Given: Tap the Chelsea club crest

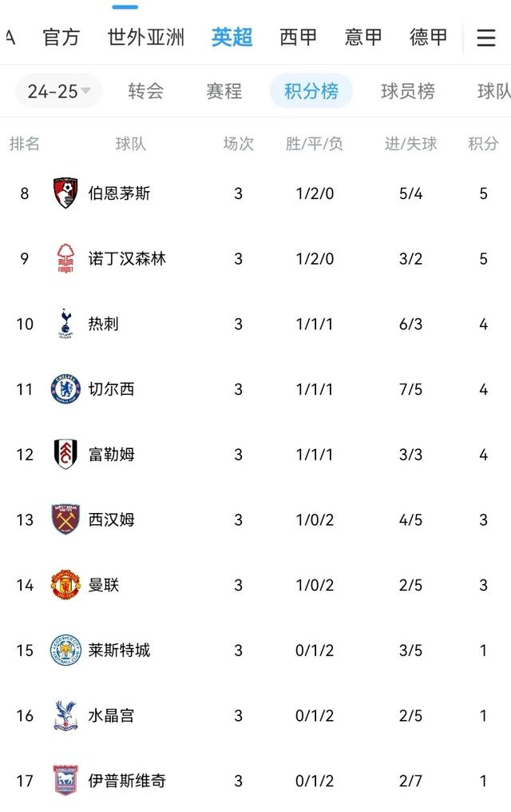Looking at the screenshot, I should click(x=65, y=389).
